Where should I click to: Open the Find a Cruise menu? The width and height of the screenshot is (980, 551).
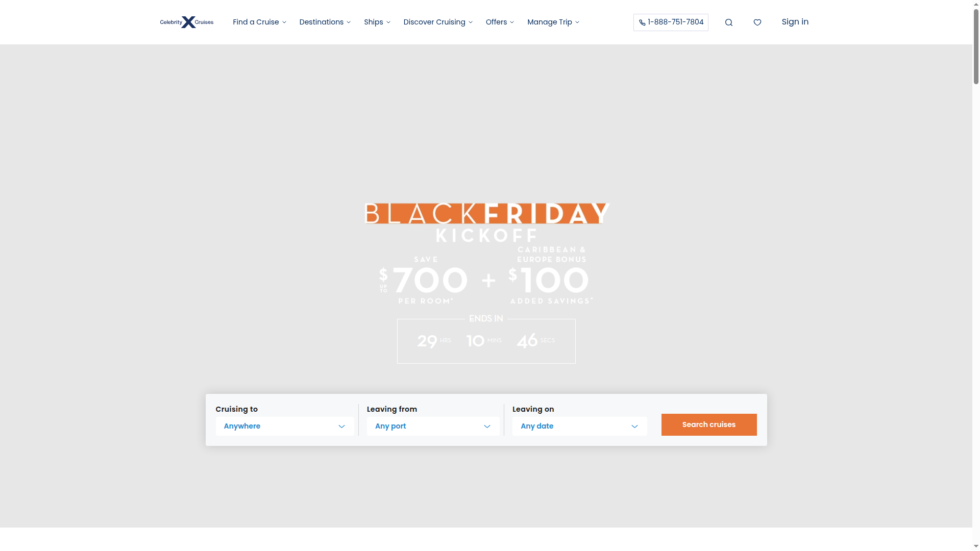[x=256, y=22]
